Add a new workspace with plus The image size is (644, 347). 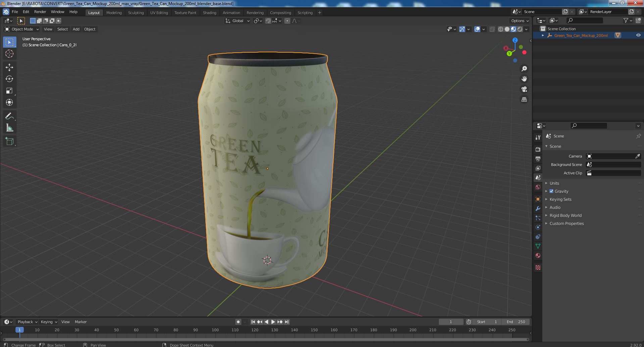319,13
